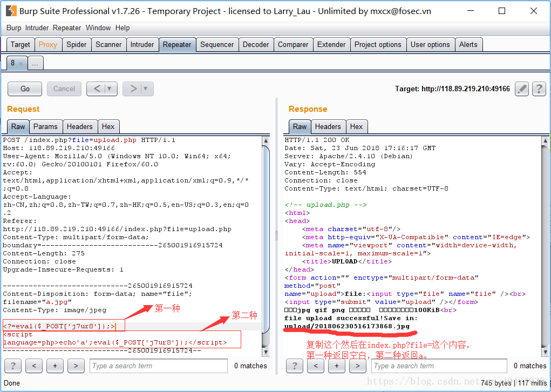
Task: Click response search next match arrow
Action: click(x=358, y=366)
